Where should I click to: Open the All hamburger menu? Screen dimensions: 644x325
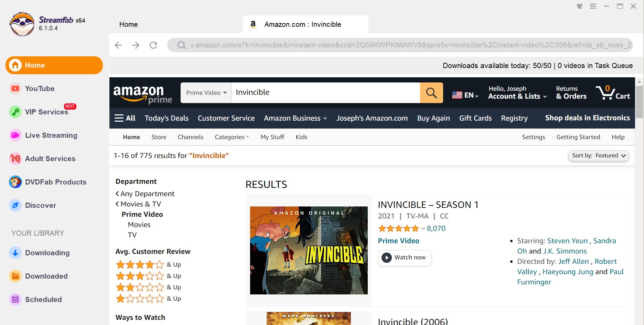click(x=125, y=118)
